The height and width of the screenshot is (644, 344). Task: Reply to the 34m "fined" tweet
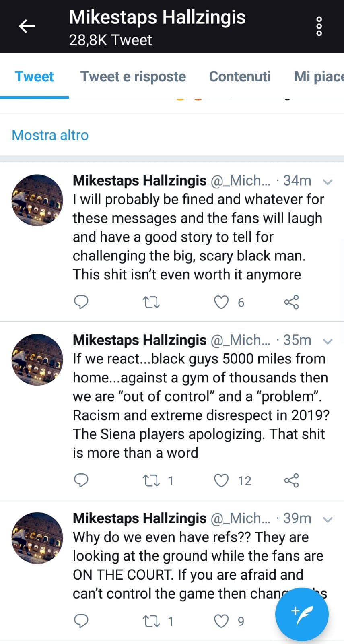tap(81, 302)
